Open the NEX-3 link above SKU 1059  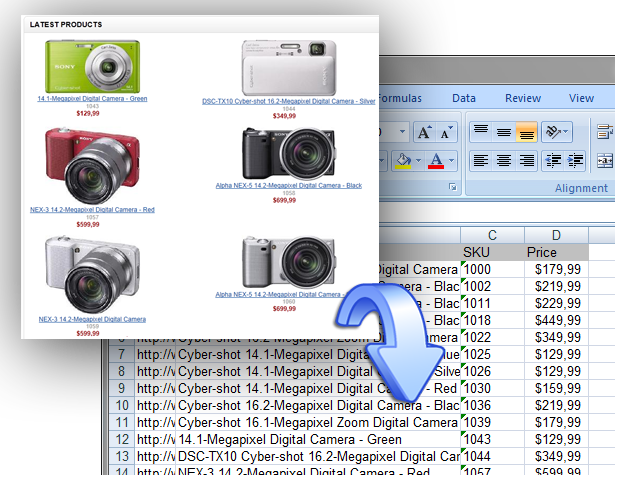coord(92,319)
